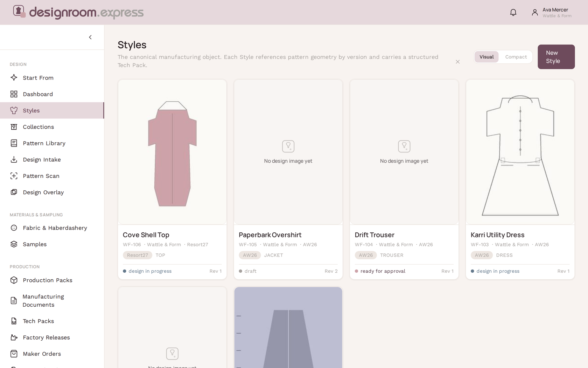Screen dimensions: 588x368
Task: Create a New Style
Action: (x=556, y=57)
